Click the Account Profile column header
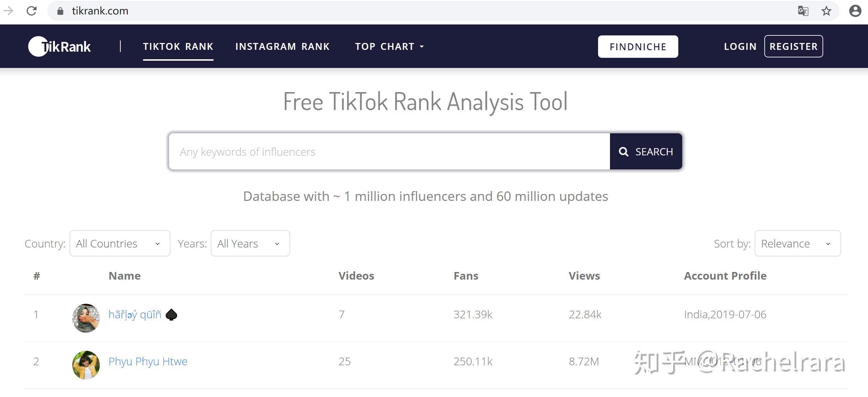The width and height of the screenshot is (868, 397). tap(725, 276)
